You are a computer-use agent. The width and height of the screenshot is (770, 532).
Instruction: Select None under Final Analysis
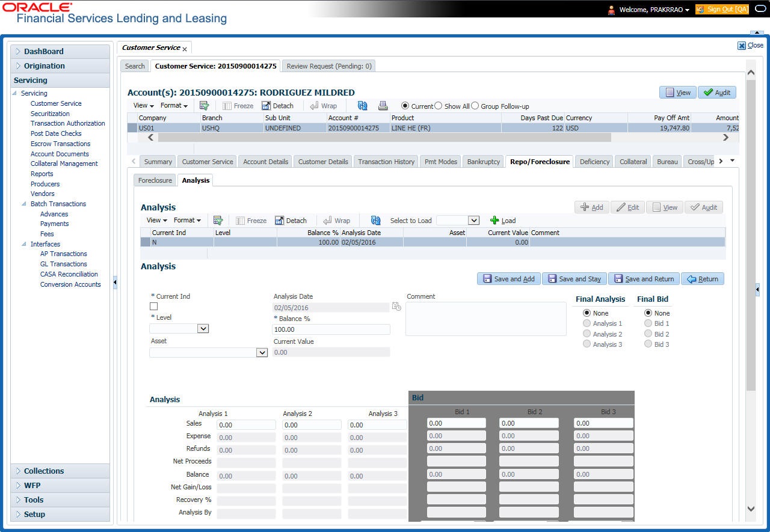pos(587,313)
